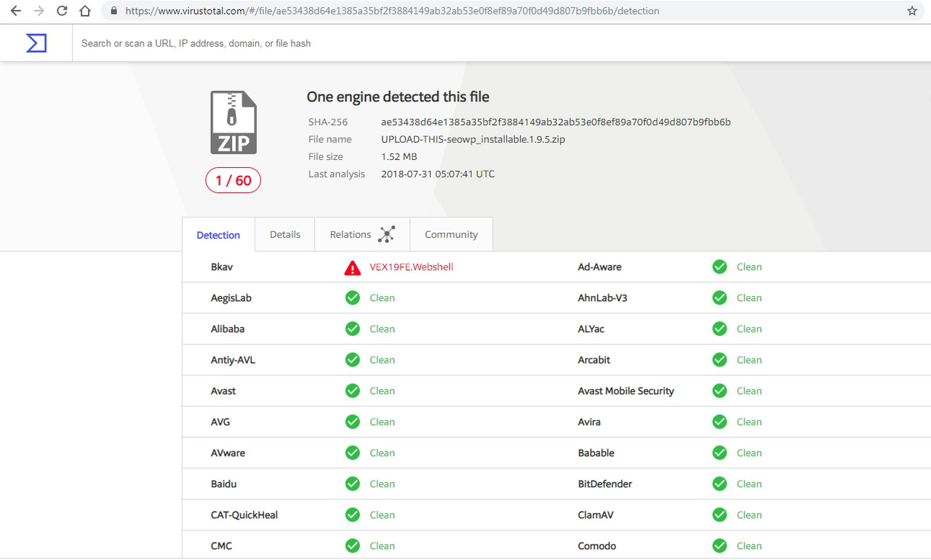Open the Community tab
Image resolution: width=931 pixels, height=560 pixels.
coord(451,234)
